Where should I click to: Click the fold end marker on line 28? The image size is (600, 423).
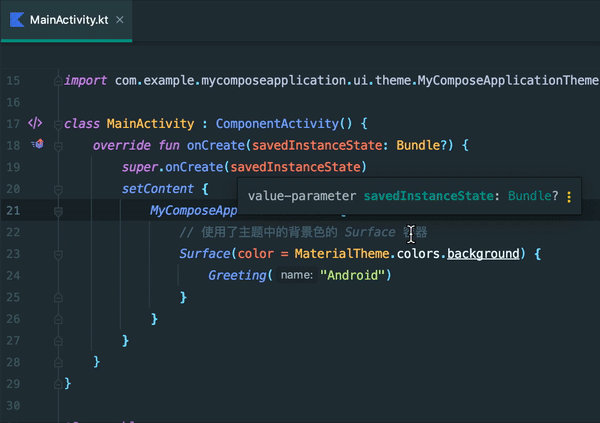58,362
